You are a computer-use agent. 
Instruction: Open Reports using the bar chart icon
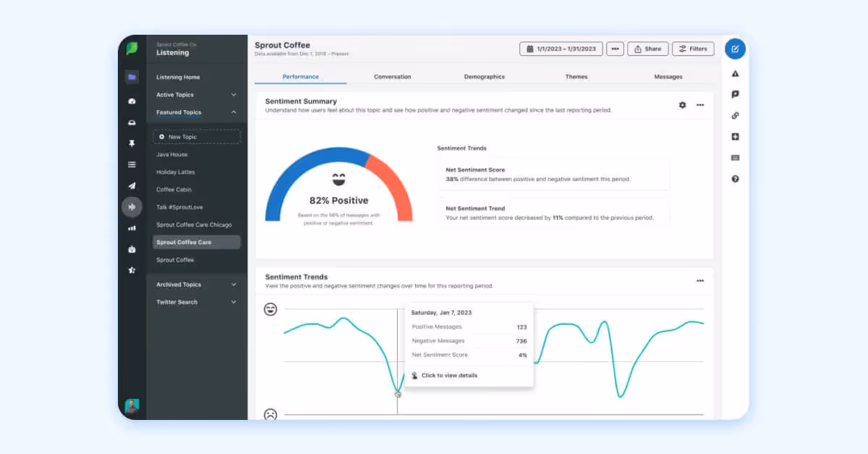pos(132,227)
